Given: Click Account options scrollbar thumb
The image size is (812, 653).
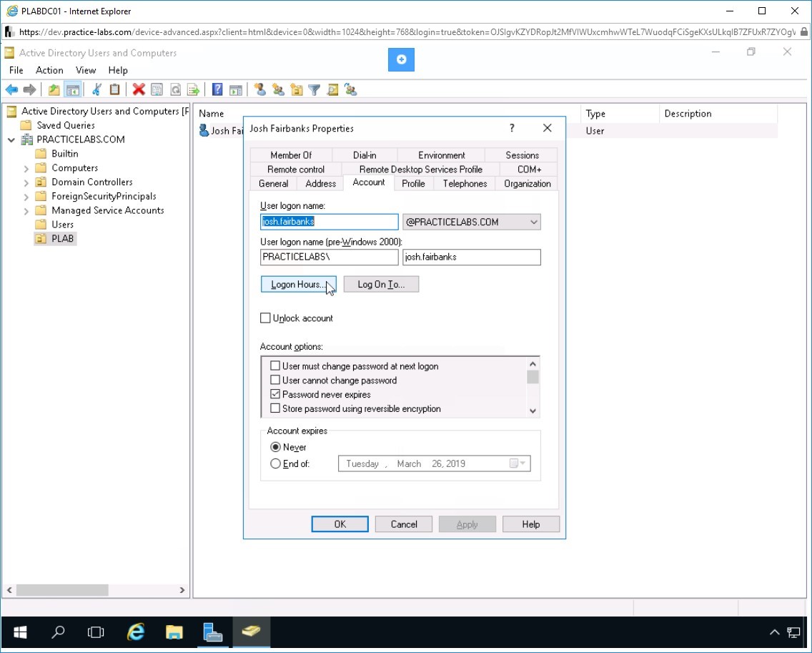Looking at the screenshot, I should pyautogui.click(x=533, y=377).
